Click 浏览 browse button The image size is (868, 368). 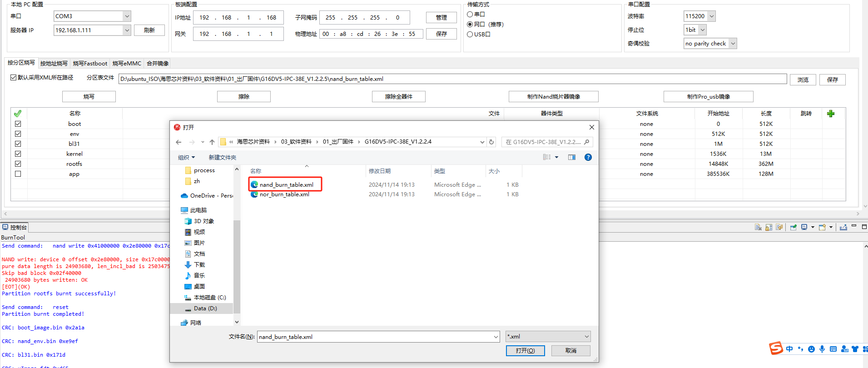click(803, 80)
